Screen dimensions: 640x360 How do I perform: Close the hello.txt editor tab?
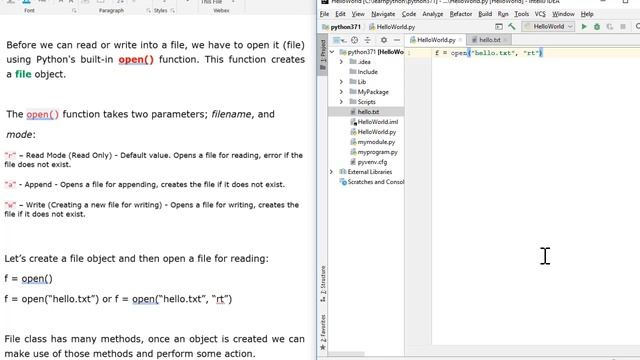coord(505,40)
